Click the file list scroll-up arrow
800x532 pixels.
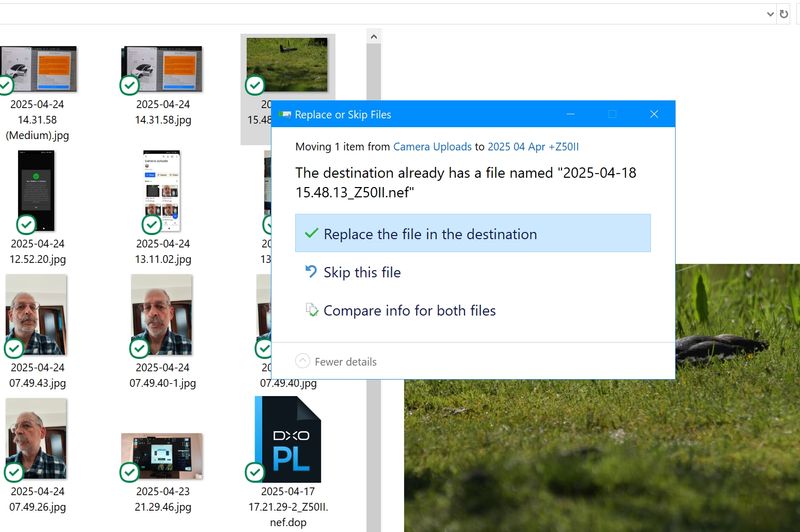(374, 36)
